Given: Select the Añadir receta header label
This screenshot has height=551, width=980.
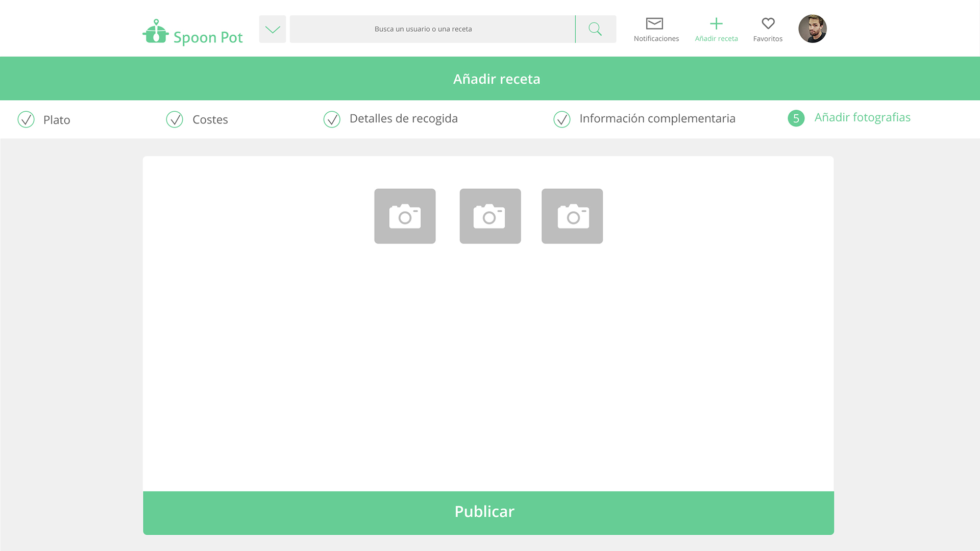Looking at the screenshot, I should tap(716, 39).
